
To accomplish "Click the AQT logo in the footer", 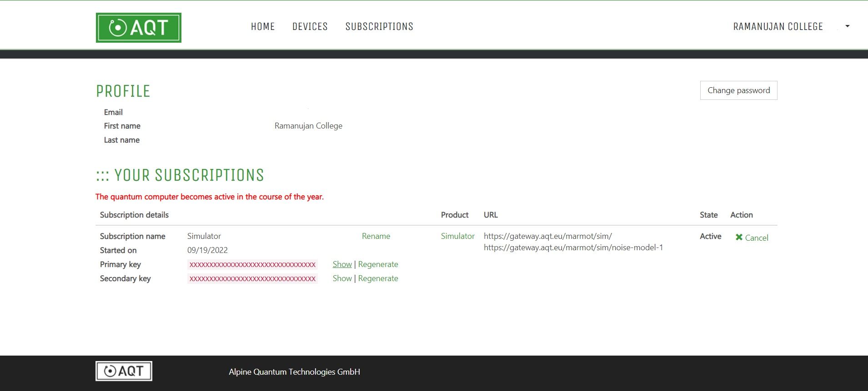I will [x=124, y=371].
